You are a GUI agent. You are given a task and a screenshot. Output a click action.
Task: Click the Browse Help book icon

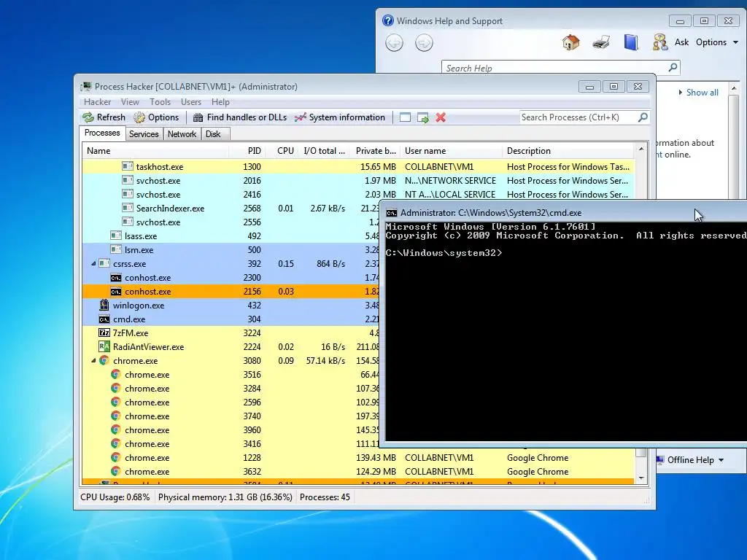[x=631, y=42]
